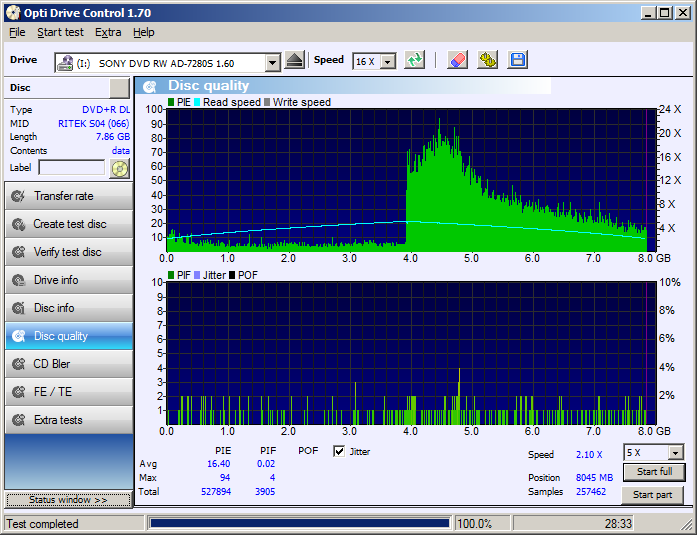
Task: Open the Start test menu
Action: 60,32
